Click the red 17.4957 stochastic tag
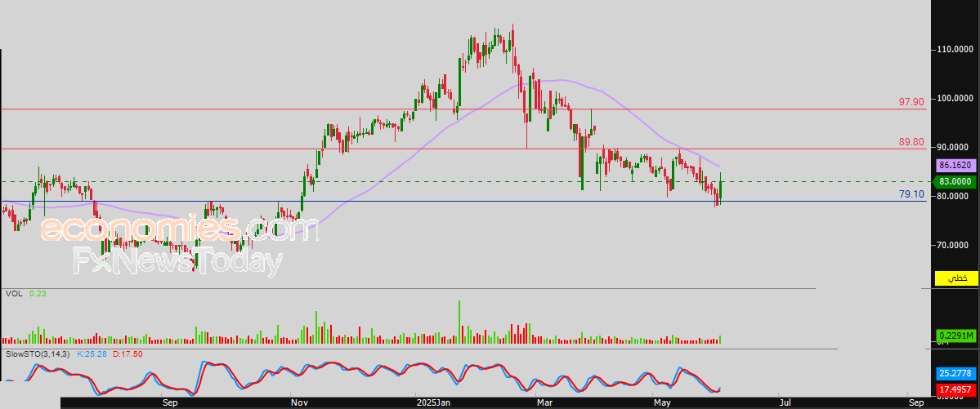This screenshot has width=980, height=409. (956, 389)
